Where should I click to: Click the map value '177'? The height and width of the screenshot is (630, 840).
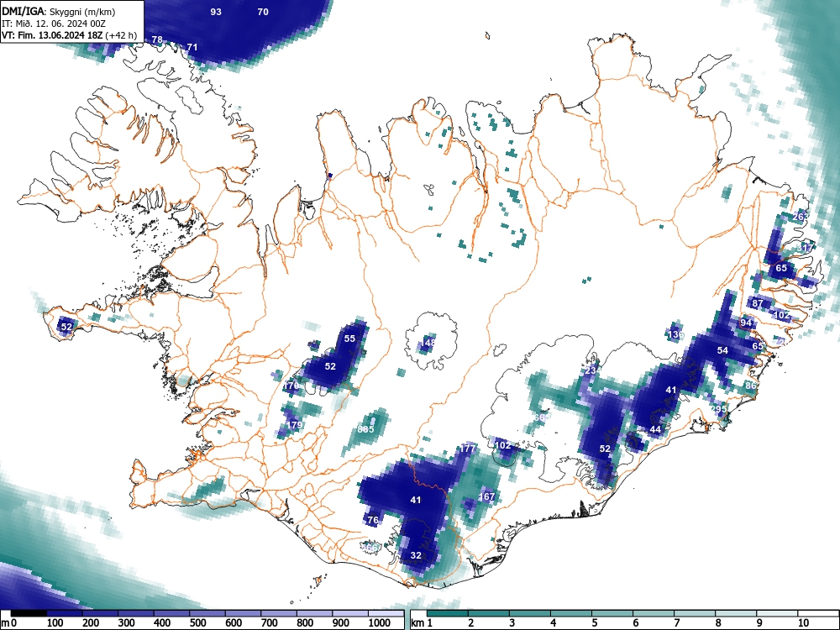(468, 449)
